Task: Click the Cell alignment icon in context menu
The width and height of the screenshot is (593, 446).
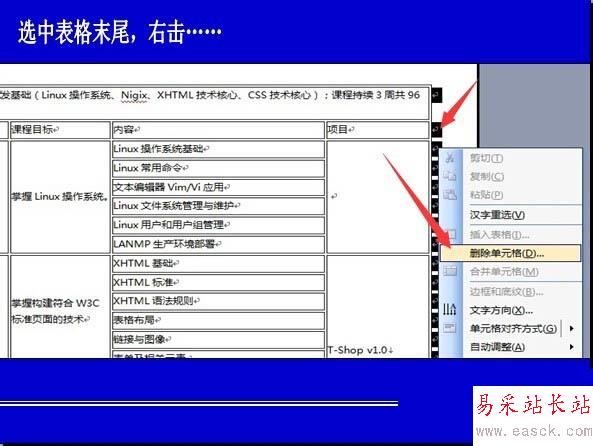Action: 450,328
